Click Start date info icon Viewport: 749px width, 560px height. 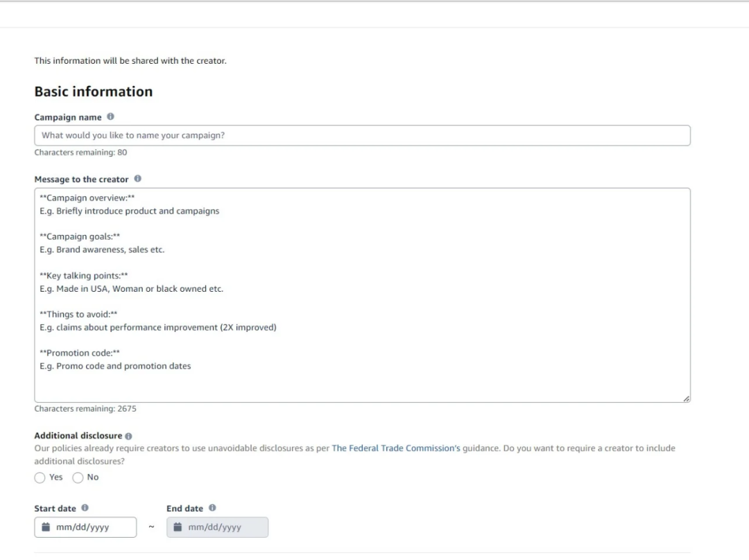click(85, 508)
